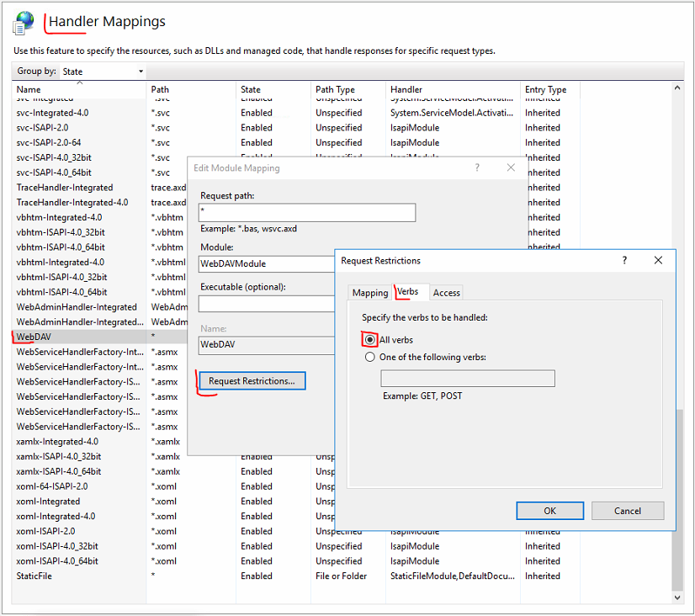The image size is (695, 616).
Task: Click the Handler Mappings globe icon
Action: click(24, 22)
